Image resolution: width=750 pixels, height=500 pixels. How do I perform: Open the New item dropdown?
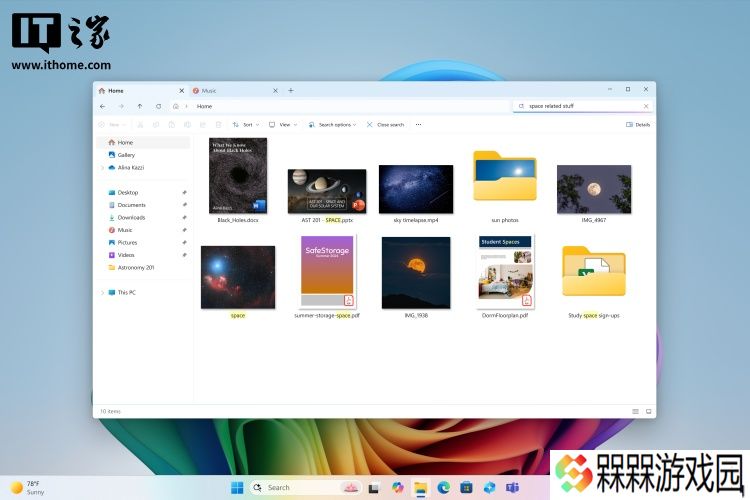click(x=112, y=124)
